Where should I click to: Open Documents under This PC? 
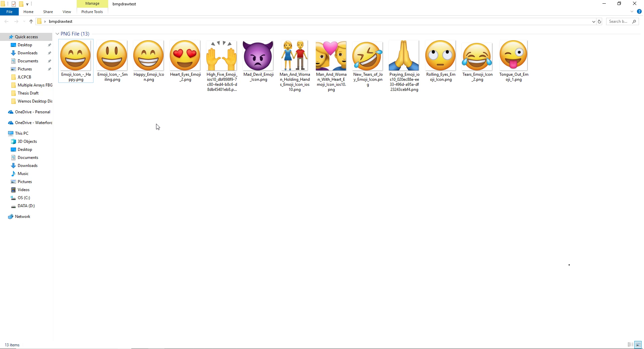pos(28,158)
